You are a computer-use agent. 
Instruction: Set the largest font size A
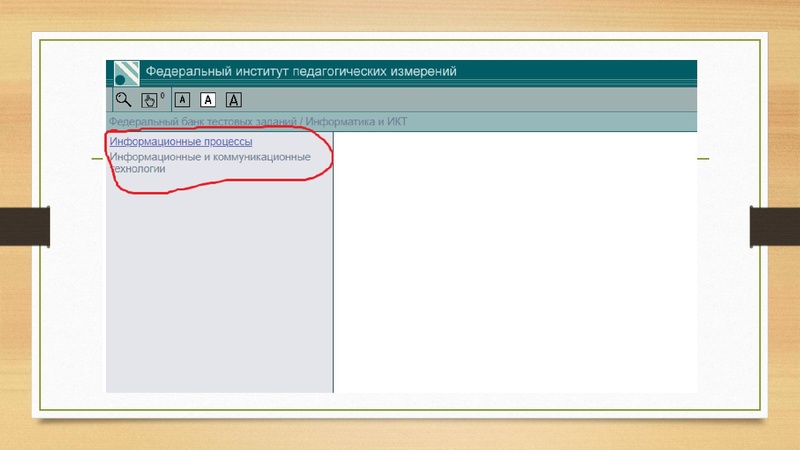(x=234, y=99)
